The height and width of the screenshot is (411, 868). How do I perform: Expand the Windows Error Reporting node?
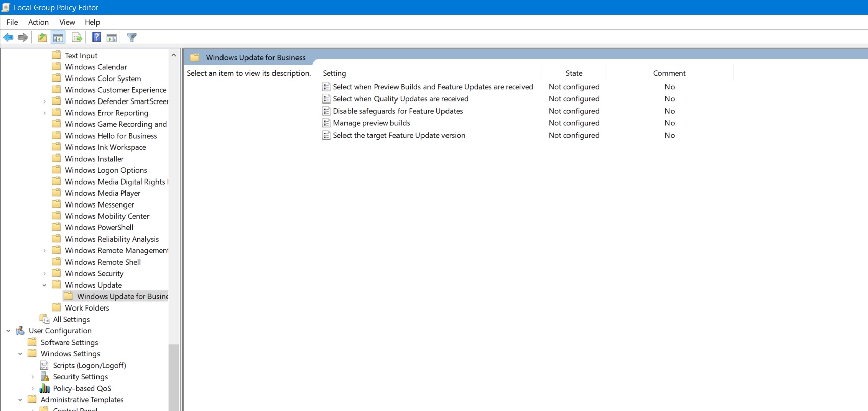pos(44,113)
